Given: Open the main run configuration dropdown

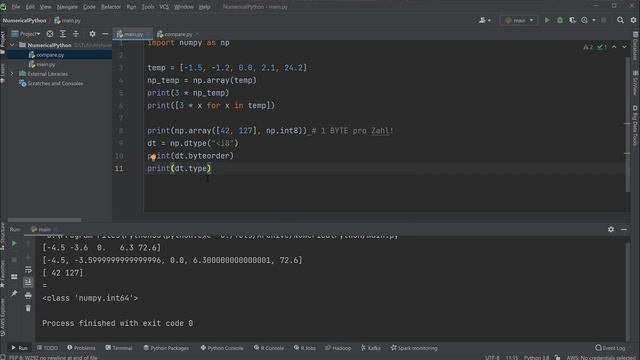Looking at the screenshot, I should [519, 20].
